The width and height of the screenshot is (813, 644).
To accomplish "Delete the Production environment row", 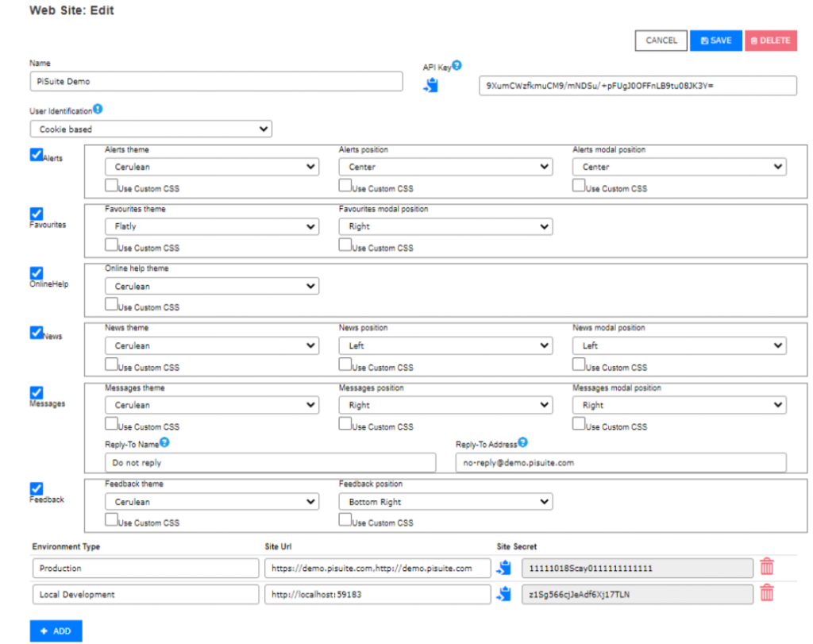I will coord(766,567).
